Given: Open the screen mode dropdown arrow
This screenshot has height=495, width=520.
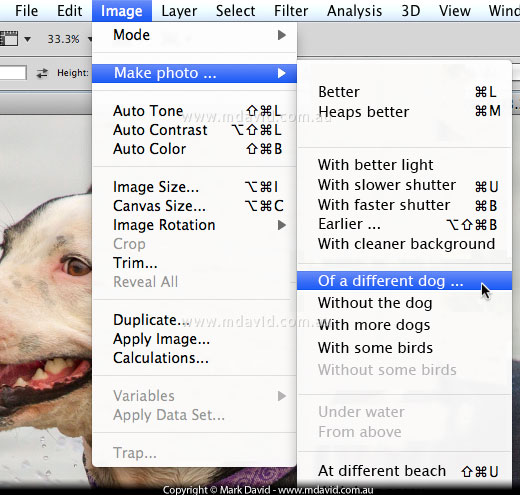Looking at the screenshot, I should tap(27, 39).
